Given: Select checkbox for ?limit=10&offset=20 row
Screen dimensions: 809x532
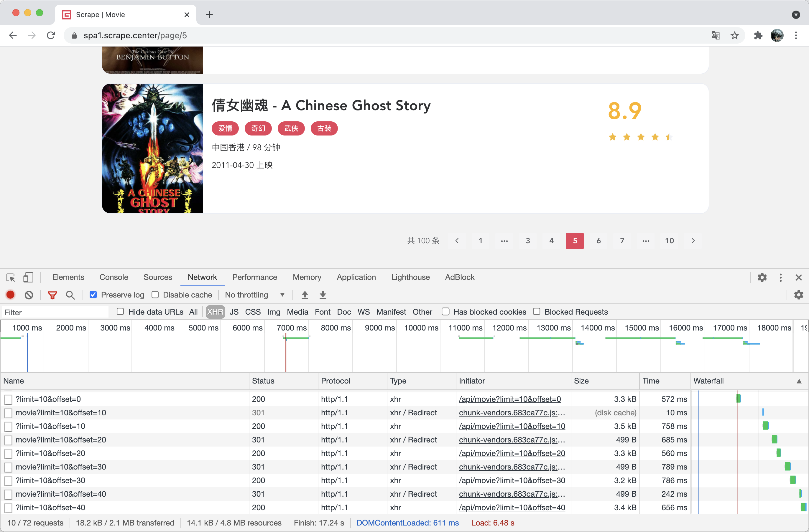Looking at the screenshot, I should pyautogui.click(x=9, y=454).
